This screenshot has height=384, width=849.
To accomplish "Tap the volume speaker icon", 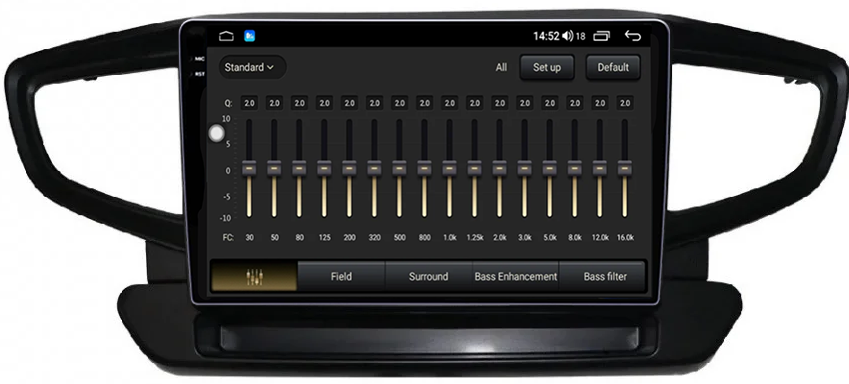I will coord(567,36).
